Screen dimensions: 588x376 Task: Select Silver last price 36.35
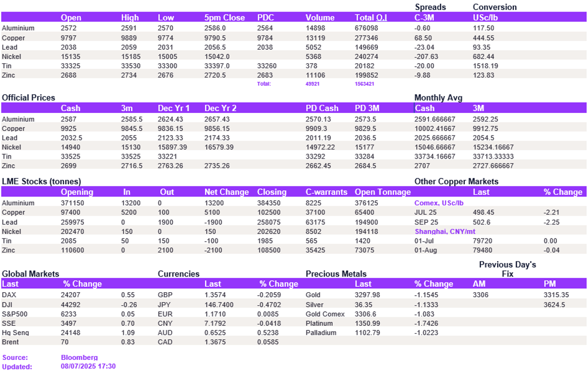tap(363, 305)
